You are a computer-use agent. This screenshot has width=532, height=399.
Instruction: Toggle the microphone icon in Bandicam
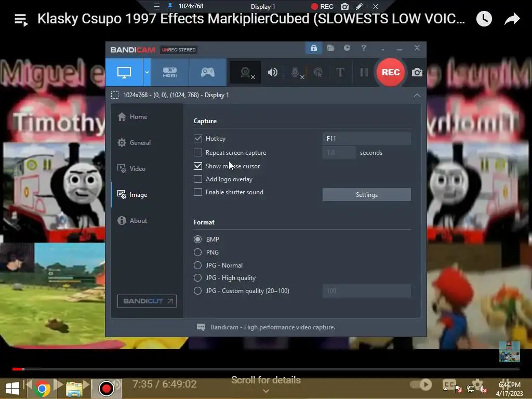click(296, 72)
